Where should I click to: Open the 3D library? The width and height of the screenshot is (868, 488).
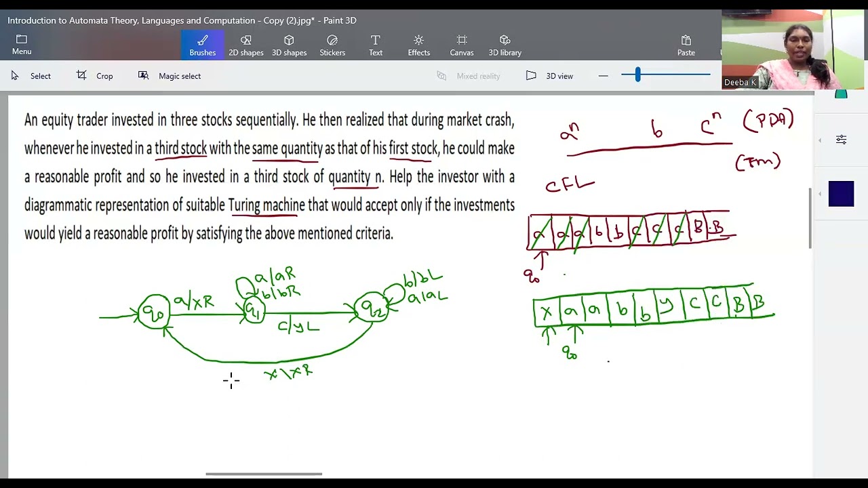click(x=505, y=45)
